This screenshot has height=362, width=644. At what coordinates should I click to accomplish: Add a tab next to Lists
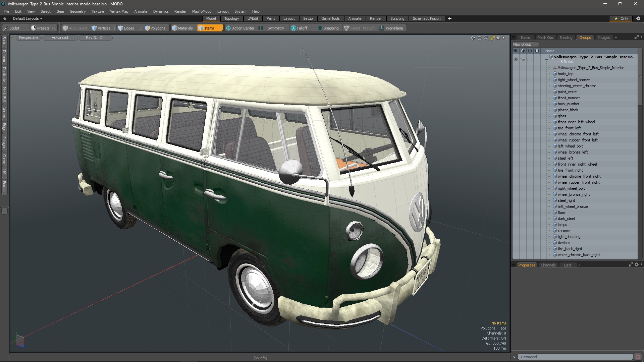[x=580, y=265]
